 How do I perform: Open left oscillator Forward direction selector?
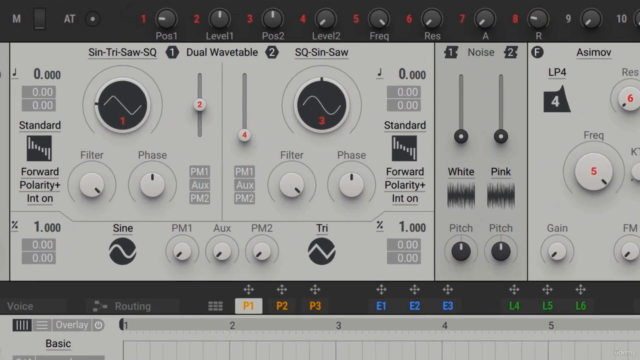40,172
